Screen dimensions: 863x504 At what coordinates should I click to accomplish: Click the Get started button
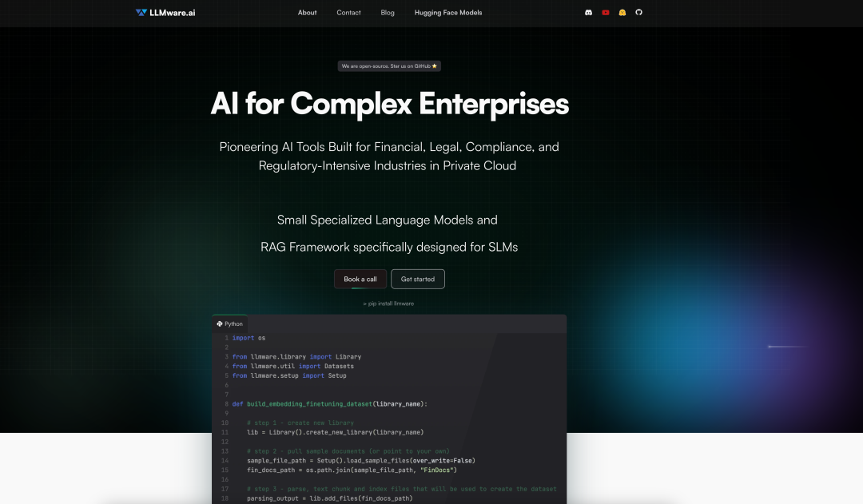418,279
